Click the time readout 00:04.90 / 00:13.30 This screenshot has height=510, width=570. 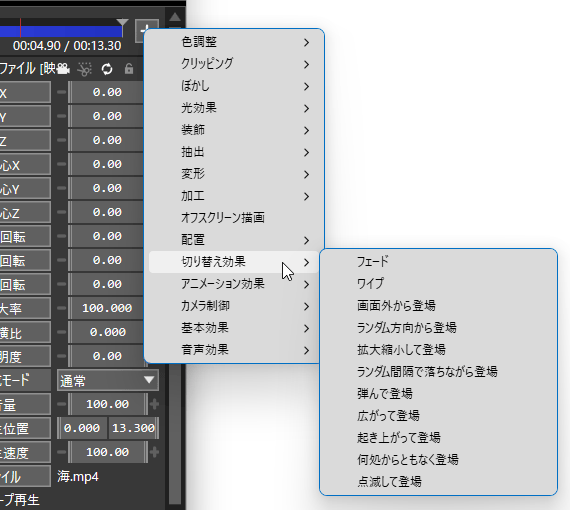[67, 46]
